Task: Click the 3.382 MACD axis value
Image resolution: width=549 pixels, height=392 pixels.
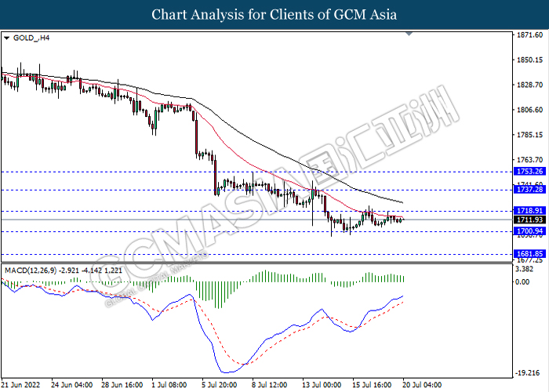Action: 525,269
